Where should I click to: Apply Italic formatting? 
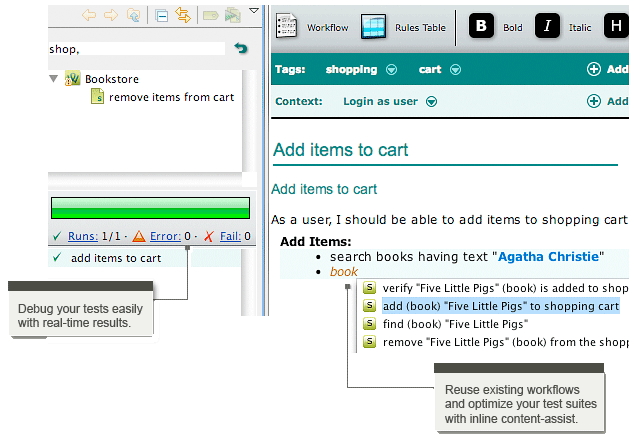coord(548,27)
